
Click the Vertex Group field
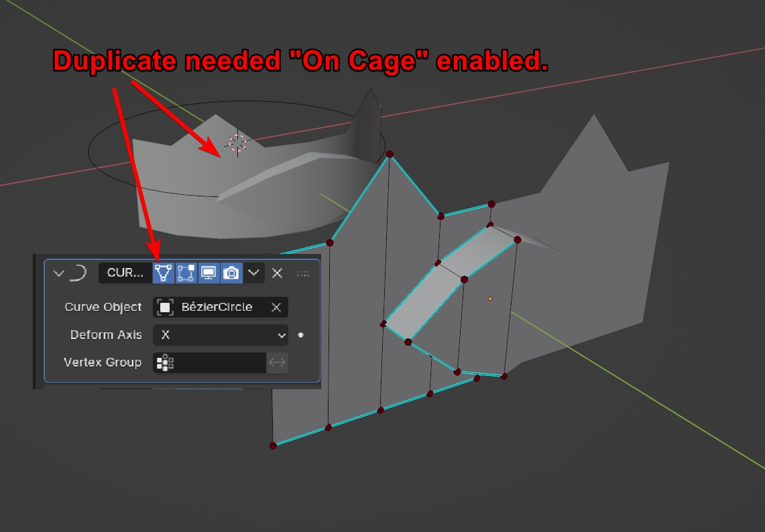[210, 362]
